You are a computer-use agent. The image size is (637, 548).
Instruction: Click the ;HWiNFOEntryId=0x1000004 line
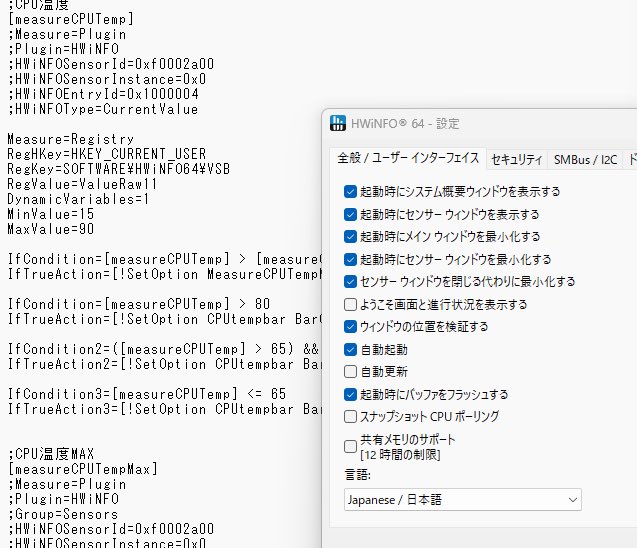(103, 94)
